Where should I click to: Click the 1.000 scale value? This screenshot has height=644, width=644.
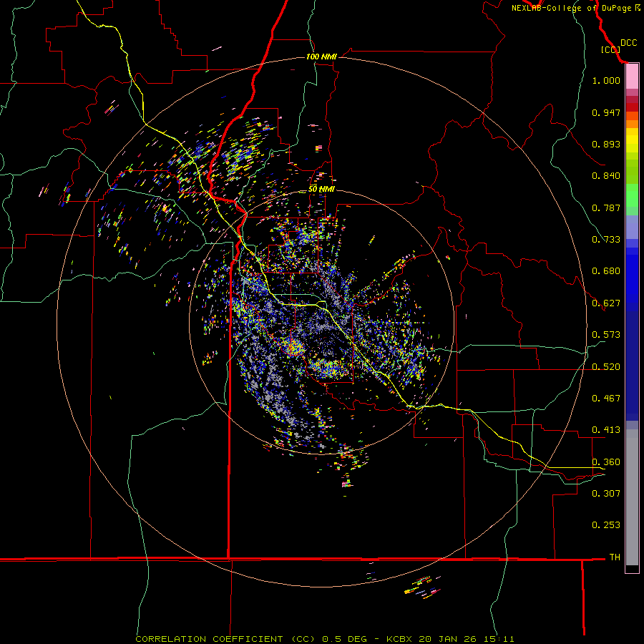[x=606, y=80]
